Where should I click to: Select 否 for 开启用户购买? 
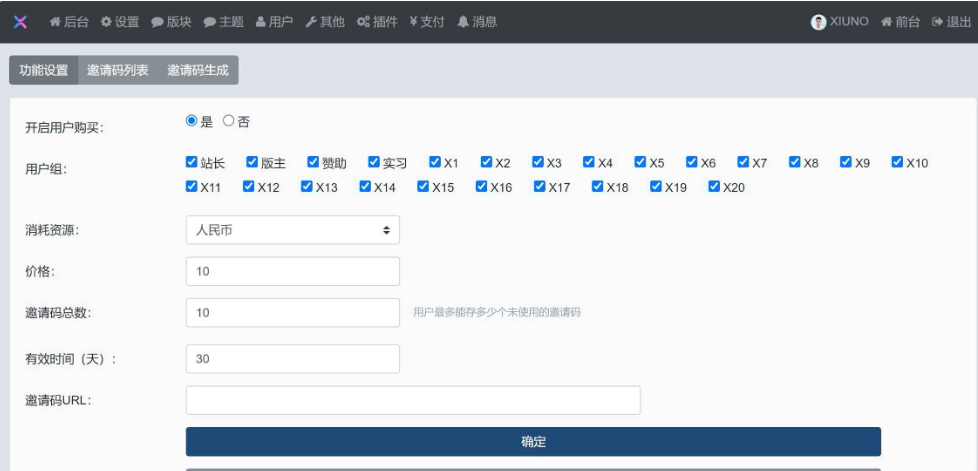point(229,121)
